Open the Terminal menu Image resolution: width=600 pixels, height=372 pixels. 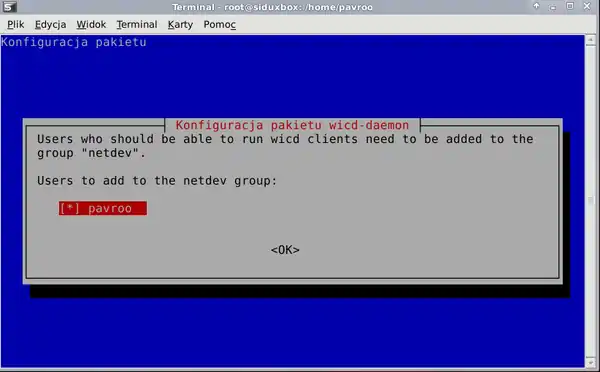(137, 24)
